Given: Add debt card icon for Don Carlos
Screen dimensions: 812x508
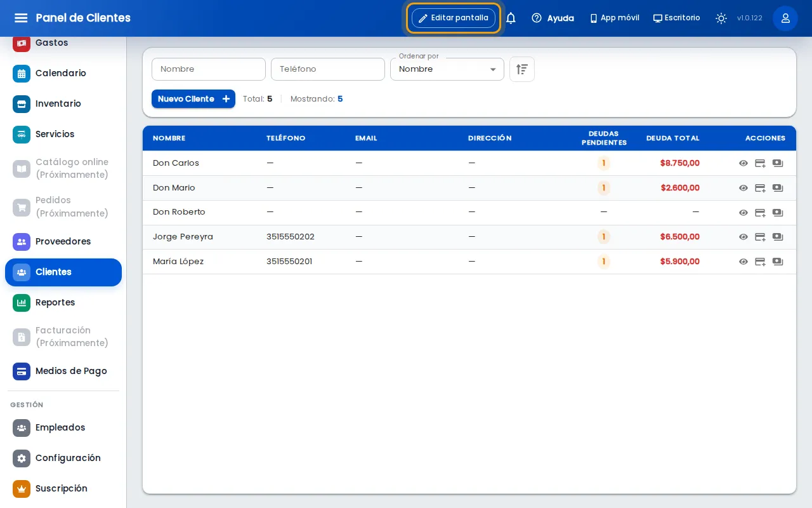Looking at the screenshot, I should coord(760,163).
